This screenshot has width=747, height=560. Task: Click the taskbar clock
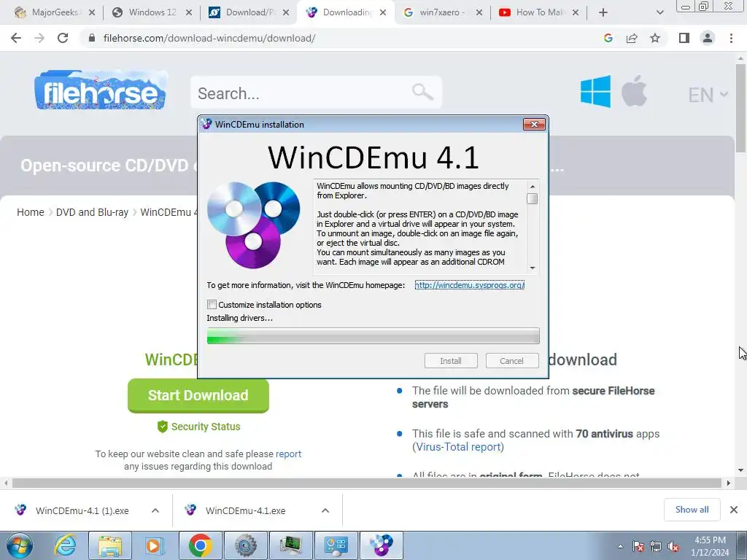click(710, 546)
